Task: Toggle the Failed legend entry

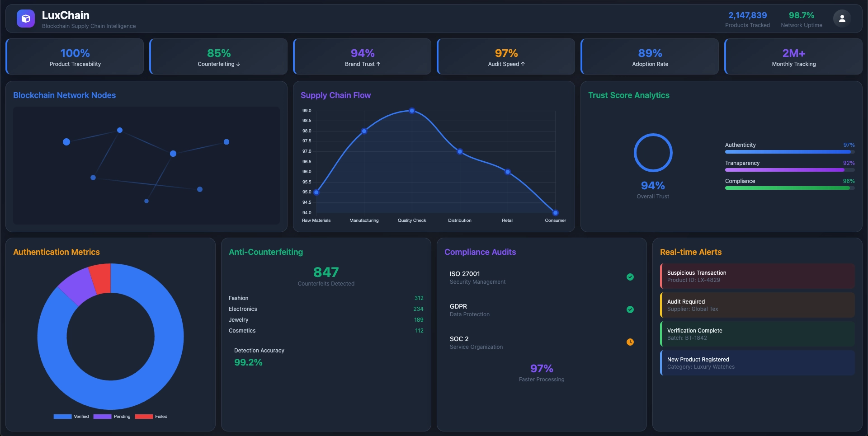Action: [151, 417]
